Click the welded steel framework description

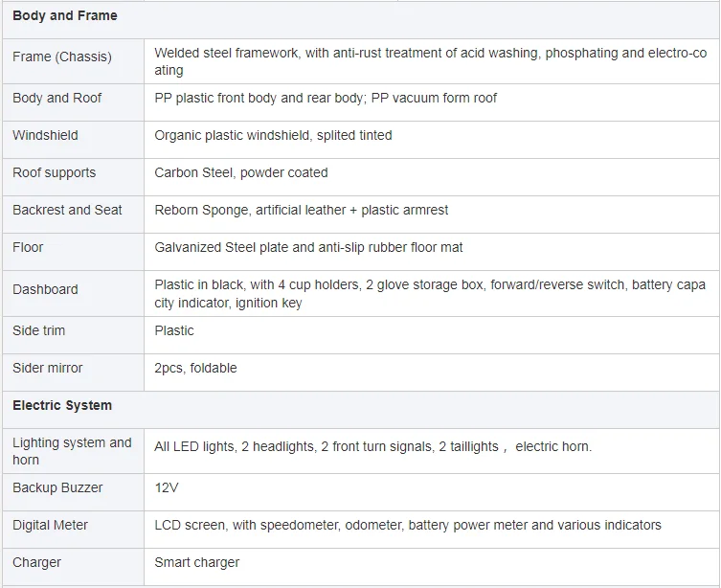[430, 61]
